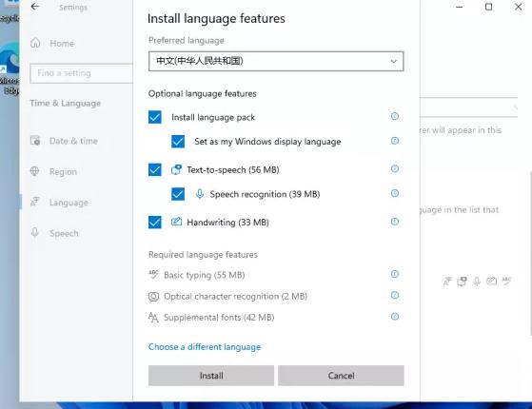Show info for Optical character recognition
532x409 pixels.
coord(395,296)
